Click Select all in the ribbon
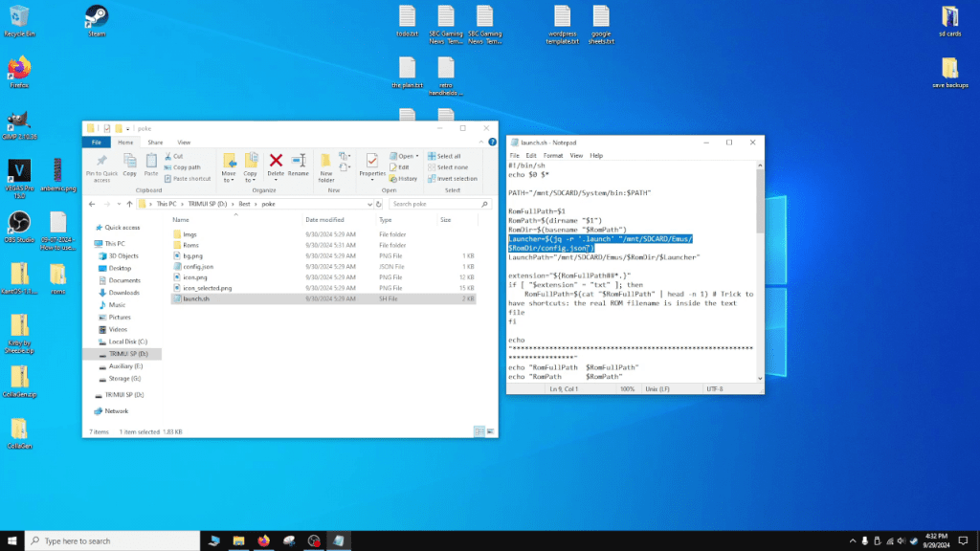The image size is (980, 551). tap(448, 156)
